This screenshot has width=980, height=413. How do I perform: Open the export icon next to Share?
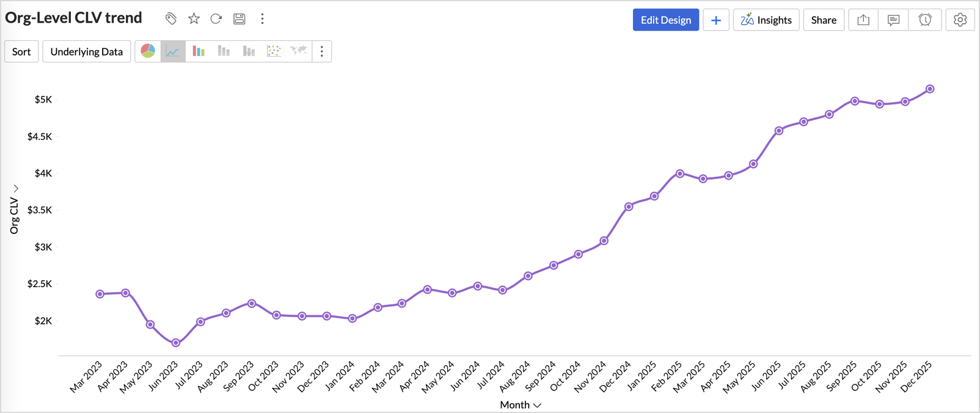[x=863, y=20]
